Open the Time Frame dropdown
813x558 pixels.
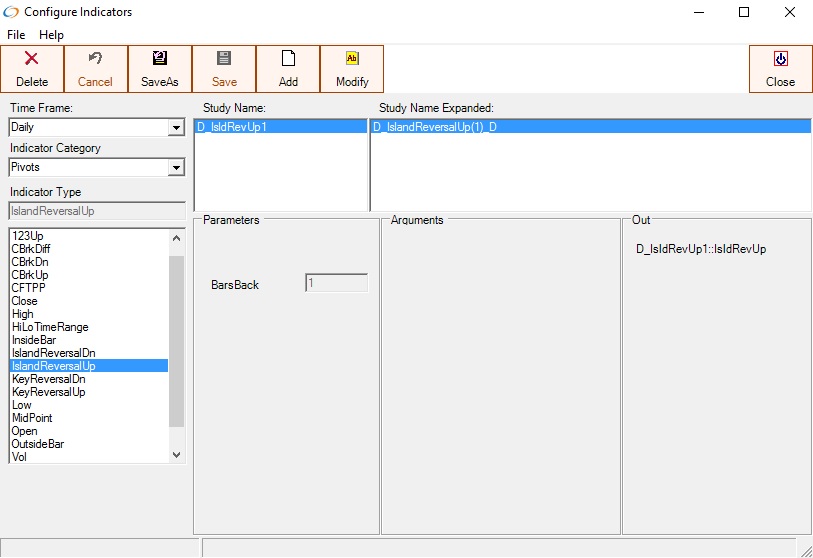click(x=176, y=128)
